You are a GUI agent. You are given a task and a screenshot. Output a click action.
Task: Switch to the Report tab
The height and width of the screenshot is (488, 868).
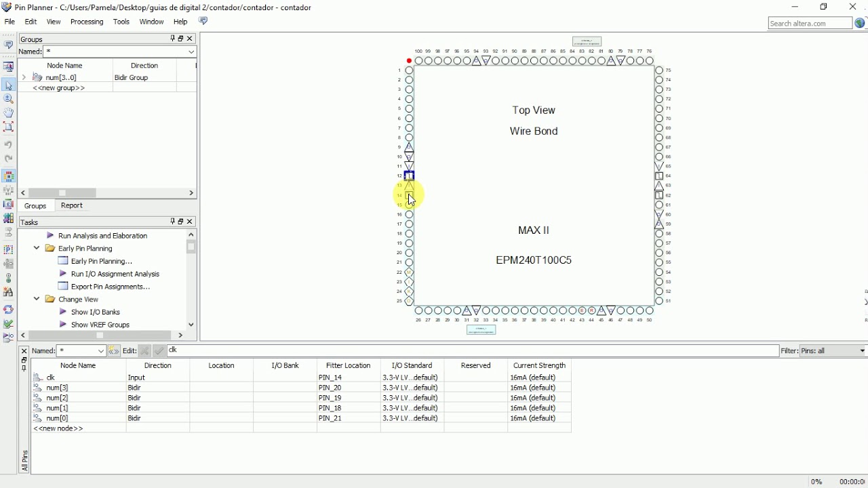click(x=72, y=205)
